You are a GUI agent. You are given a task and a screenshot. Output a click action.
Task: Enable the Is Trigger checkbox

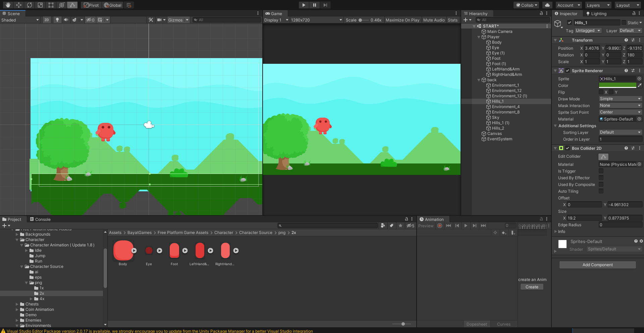601,171
